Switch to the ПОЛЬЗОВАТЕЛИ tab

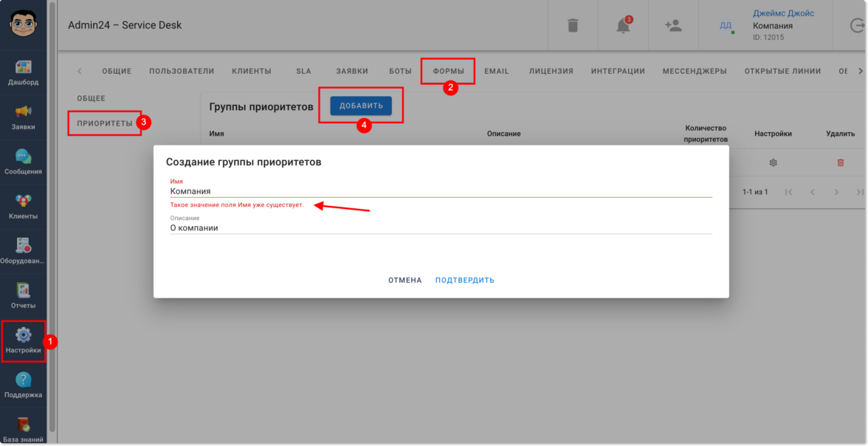182,71
